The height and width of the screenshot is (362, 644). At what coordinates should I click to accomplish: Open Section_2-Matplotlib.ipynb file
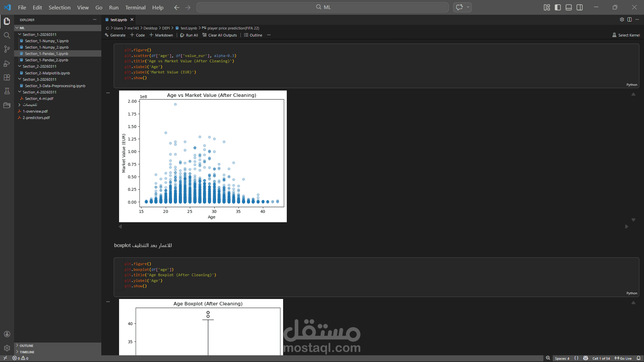coord(47,73)
